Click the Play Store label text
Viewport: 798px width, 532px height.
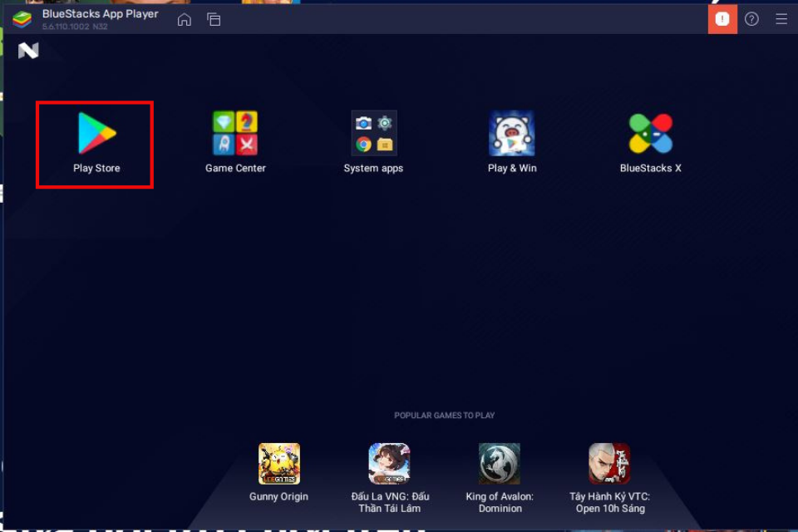(96, 168)
